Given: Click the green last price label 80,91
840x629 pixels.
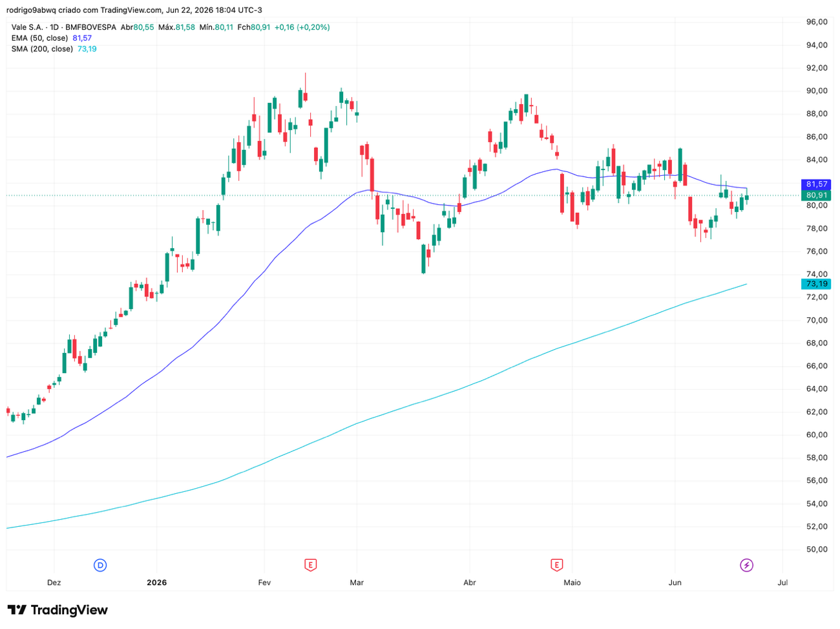Looking at the screenshot, I should click(817, 195).
